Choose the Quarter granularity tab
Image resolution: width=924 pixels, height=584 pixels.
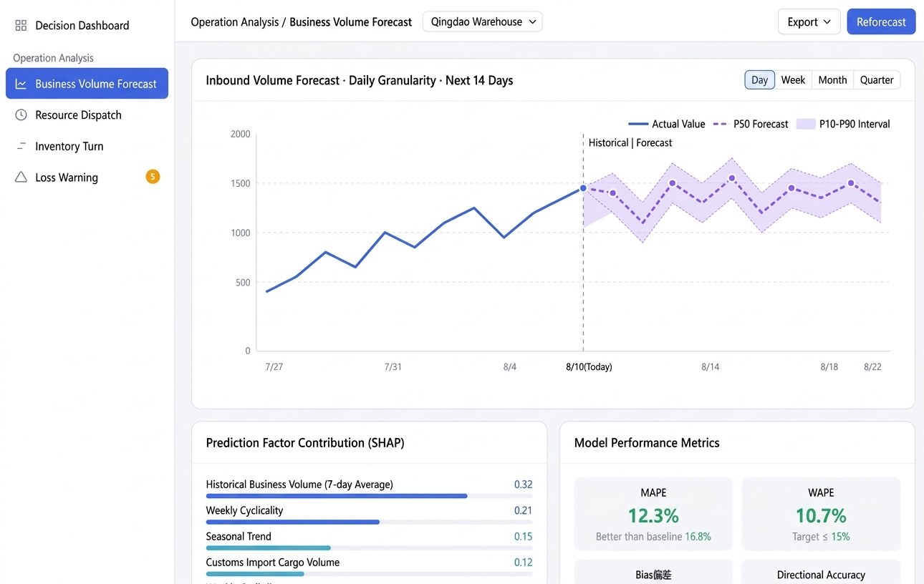(x=877, y=80)
